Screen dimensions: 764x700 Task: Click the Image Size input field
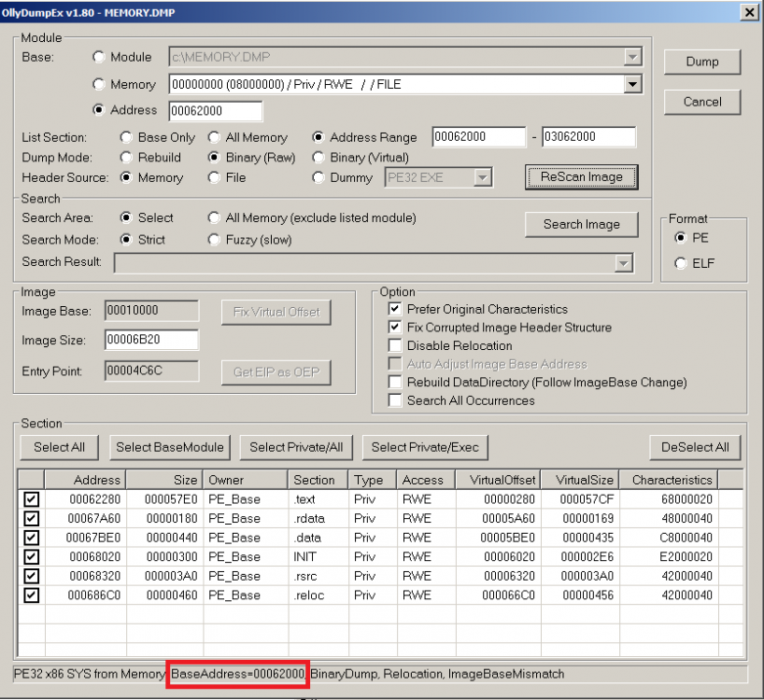(x=150, y=341)
